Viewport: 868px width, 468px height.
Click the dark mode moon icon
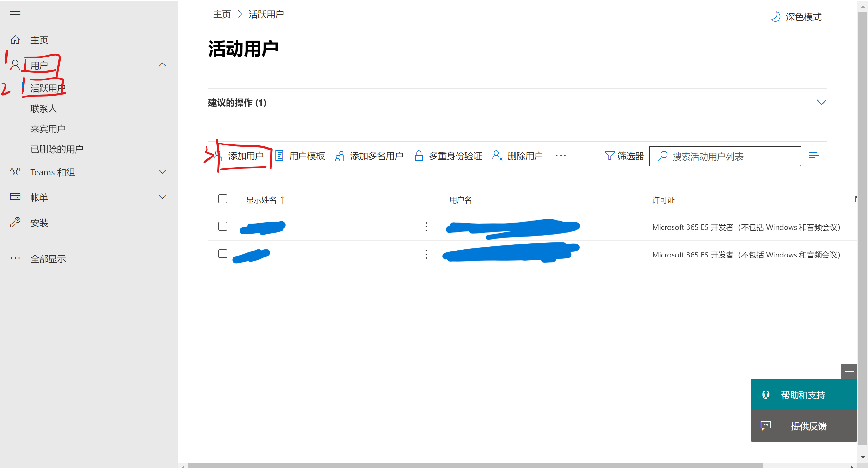775,17
